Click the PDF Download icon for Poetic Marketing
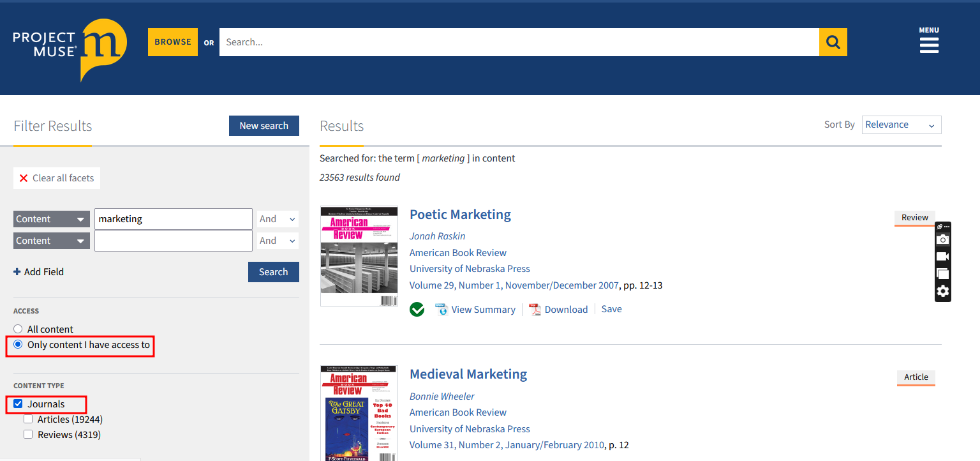 coord(535,310)
